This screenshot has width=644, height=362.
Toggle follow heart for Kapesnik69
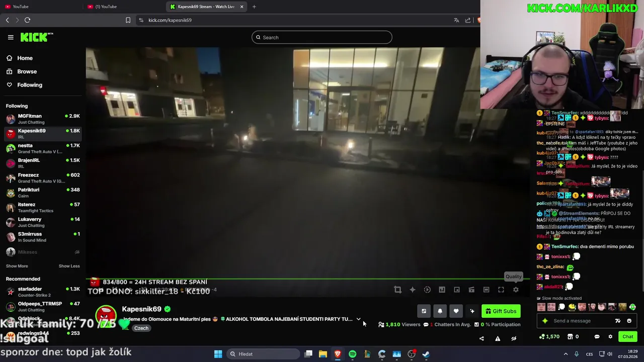[456, 311]
